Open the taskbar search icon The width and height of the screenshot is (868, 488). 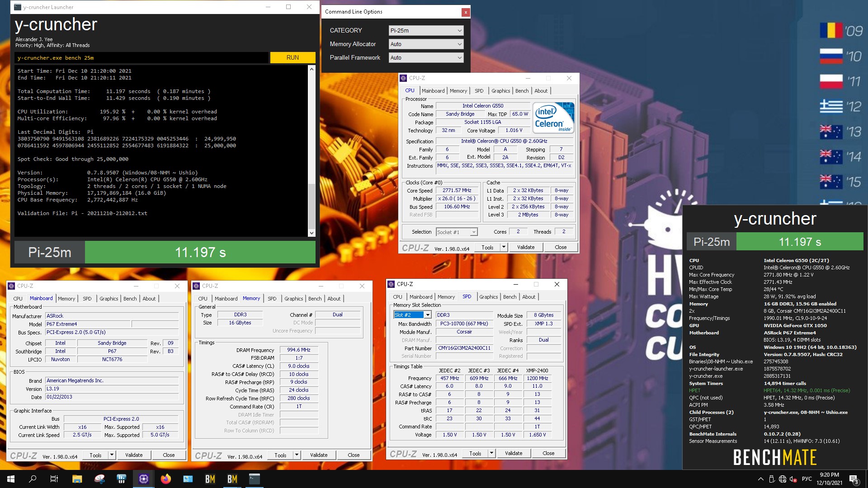coord(33,479)
